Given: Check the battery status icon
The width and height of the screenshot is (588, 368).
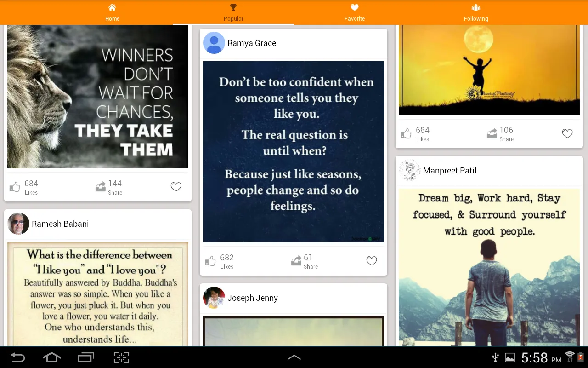Looking at the screenshot, I should pos(581,356).
